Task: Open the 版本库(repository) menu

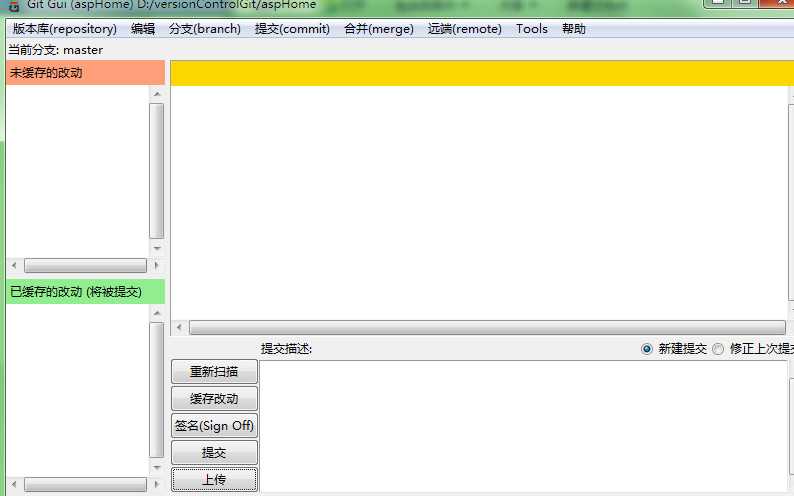Action: coord(64,29)
